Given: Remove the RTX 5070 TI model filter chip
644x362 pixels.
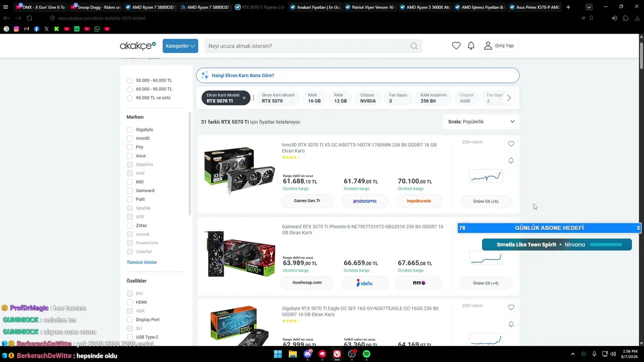Looking at the screenshot, I should click(x=244, y=98).
